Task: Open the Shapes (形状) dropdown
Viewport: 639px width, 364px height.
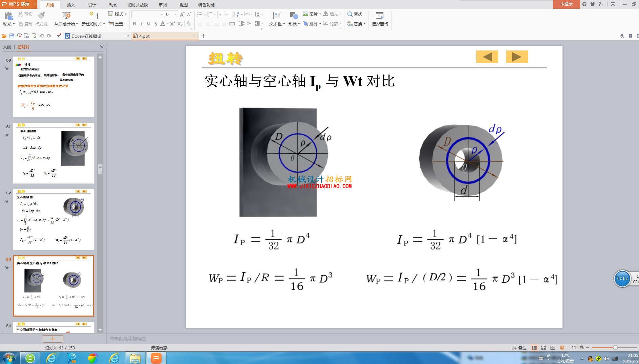Action: [294, 24]
